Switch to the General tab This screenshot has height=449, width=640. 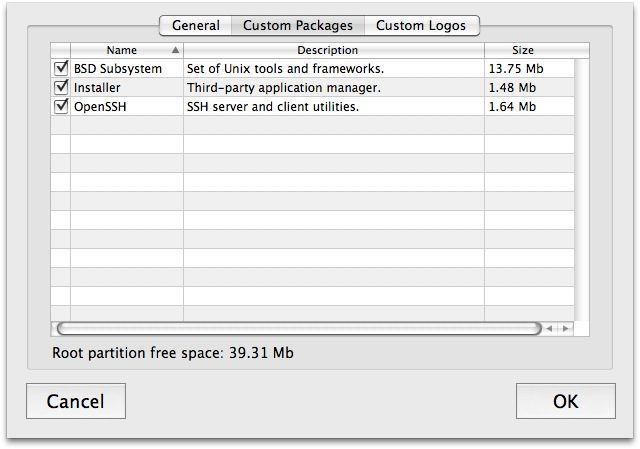[x=195, y=25]
